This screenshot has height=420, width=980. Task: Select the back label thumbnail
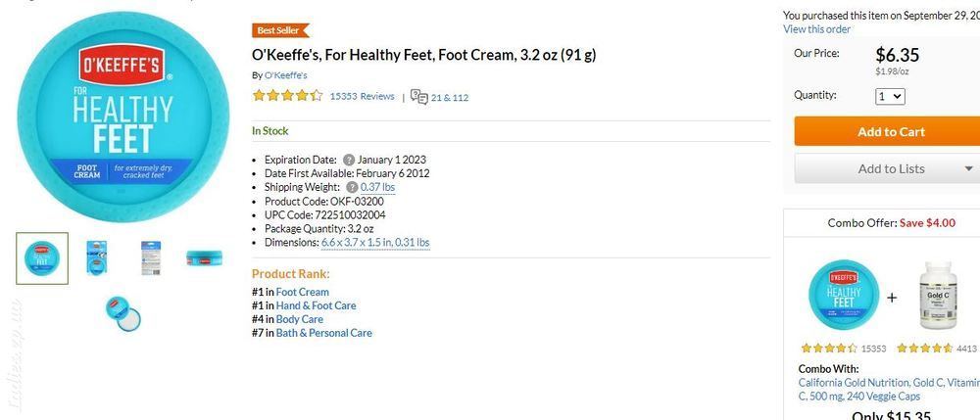pos(151,257)
